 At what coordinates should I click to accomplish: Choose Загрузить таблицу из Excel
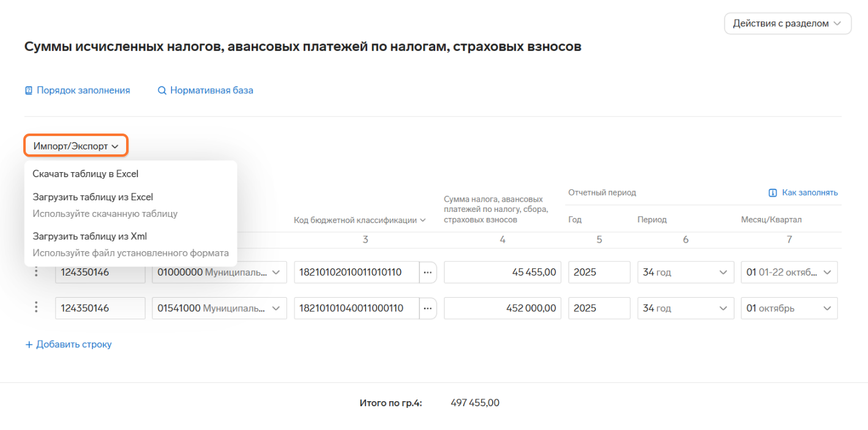coord(93,197)
